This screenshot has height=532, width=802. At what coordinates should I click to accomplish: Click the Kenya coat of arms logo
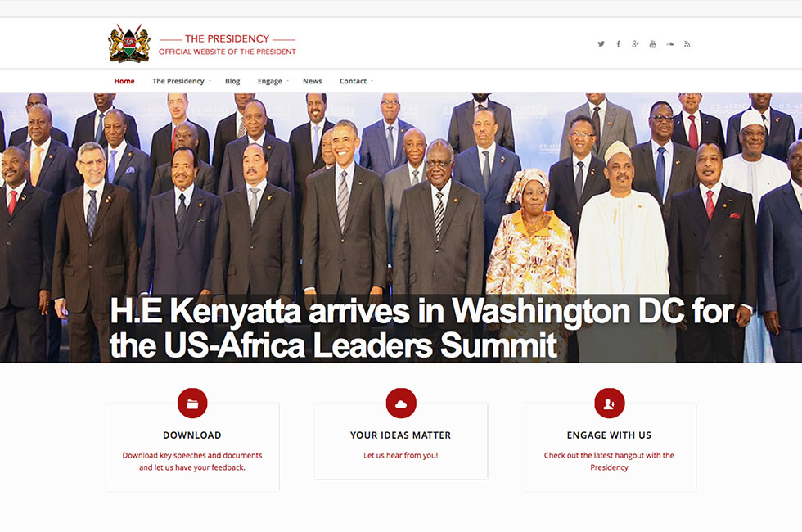tap(129, 43)
